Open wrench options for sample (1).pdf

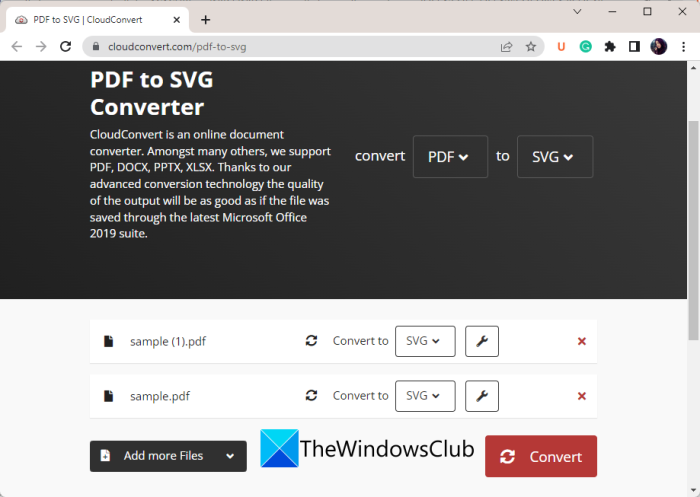tap(482, 341)
